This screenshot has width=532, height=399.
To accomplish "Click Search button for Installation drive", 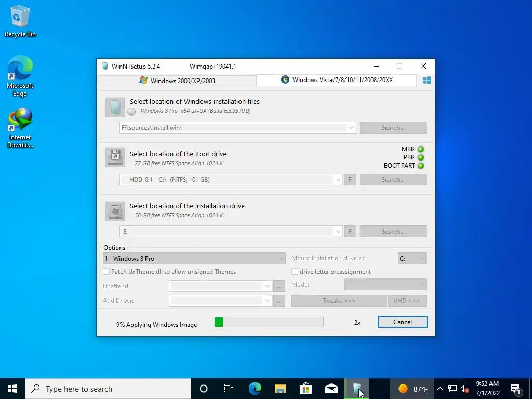I will click(x=393, y=232).
